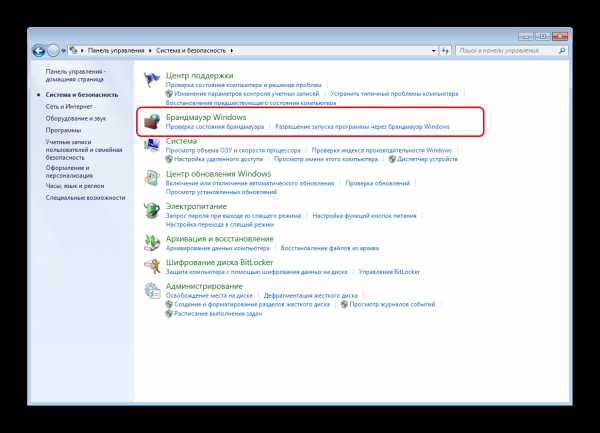This screenshot has height=433, width=600.
Task: Expand address bar history dropdown arrow
Action: (434, 50)
